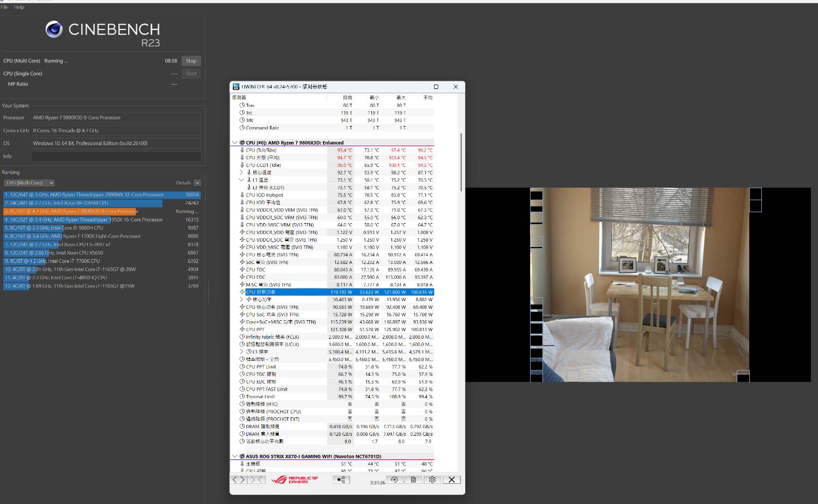This screenshot has width=818, height=504.
Task: Select Intel Core i7-7700K ranking row
Action: pyautogui.click(x=102, y=261)
